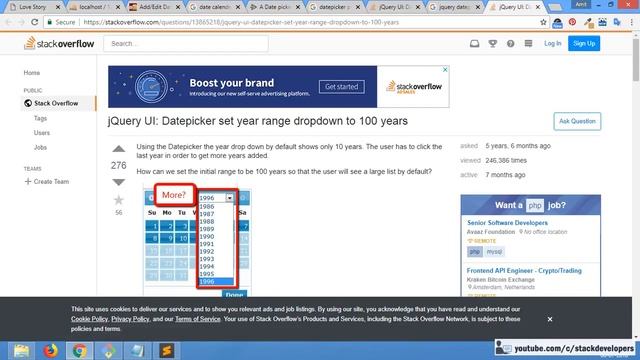Click the Pinterest extension icon
Screen dimensions: 640x360
pyautogui.click(x=572, y=22)
